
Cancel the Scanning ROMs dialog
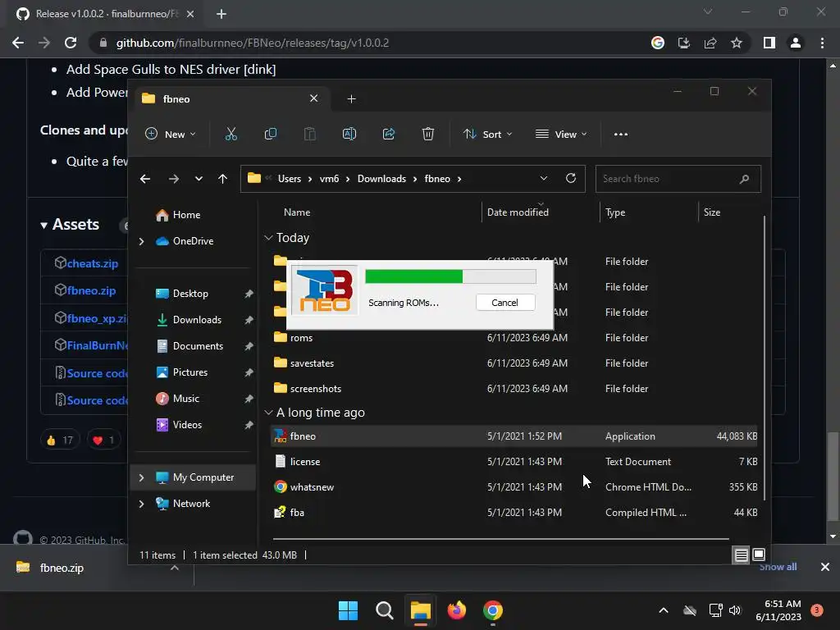[x=504, y=303]
